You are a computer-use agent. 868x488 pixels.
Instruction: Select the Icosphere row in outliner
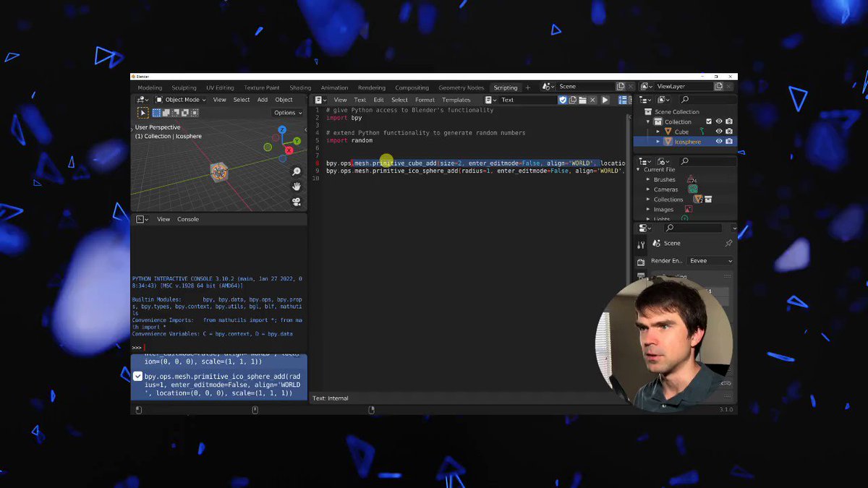684,142
